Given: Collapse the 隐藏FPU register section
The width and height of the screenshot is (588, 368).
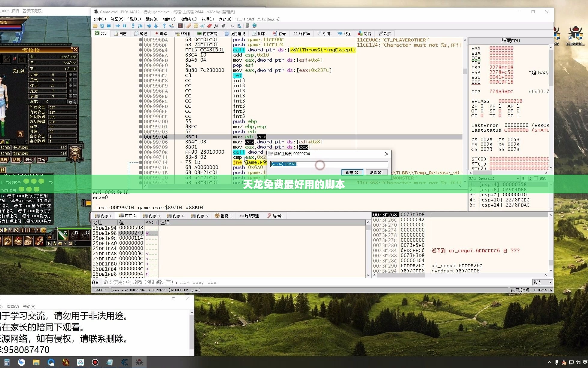Looking at the screenshot, I should point(510,41).
